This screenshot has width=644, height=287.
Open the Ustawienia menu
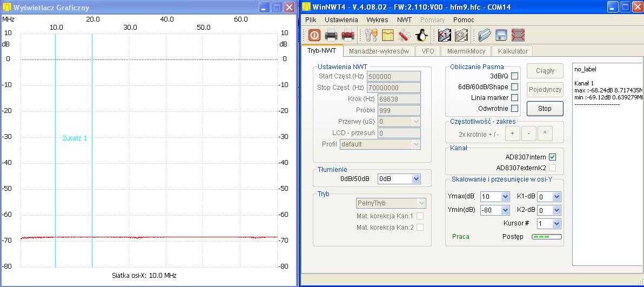341,19
